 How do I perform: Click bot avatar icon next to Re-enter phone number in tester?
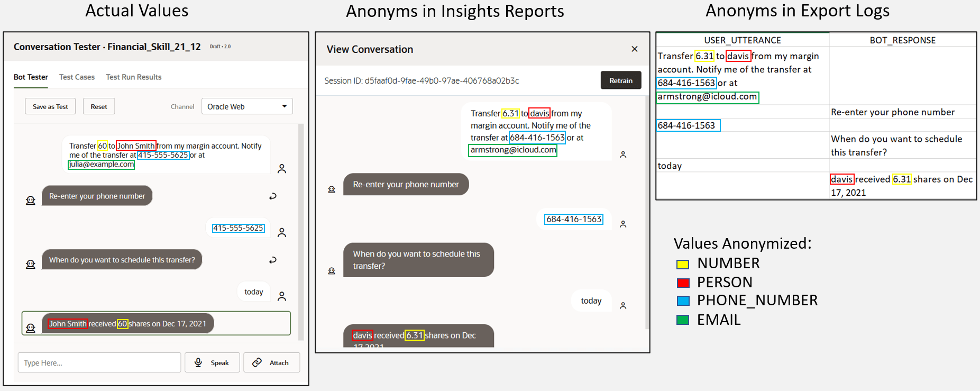31,201
